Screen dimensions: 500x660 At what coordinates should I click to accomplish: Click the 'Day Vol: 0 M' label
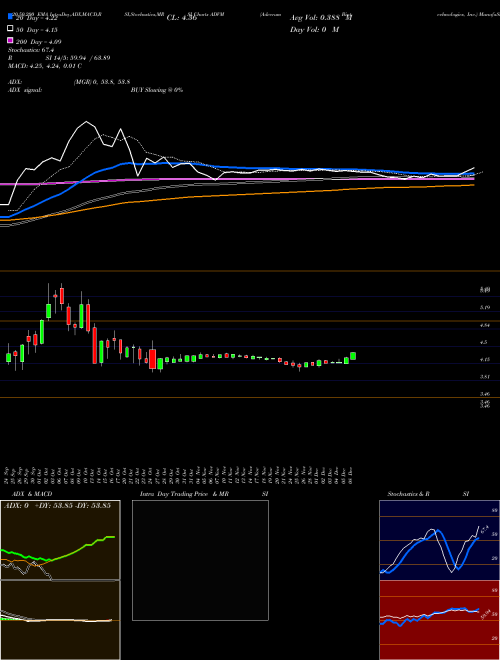tap(314, 29)
